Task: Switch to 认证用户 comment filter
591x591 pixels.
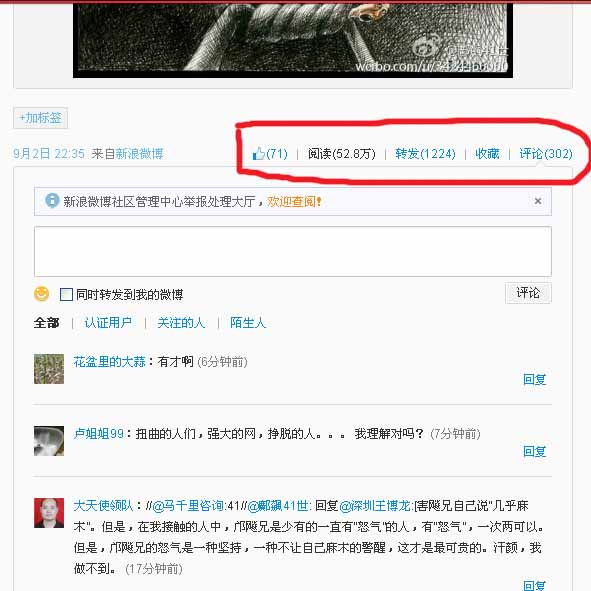Action: tap(108, 323)
